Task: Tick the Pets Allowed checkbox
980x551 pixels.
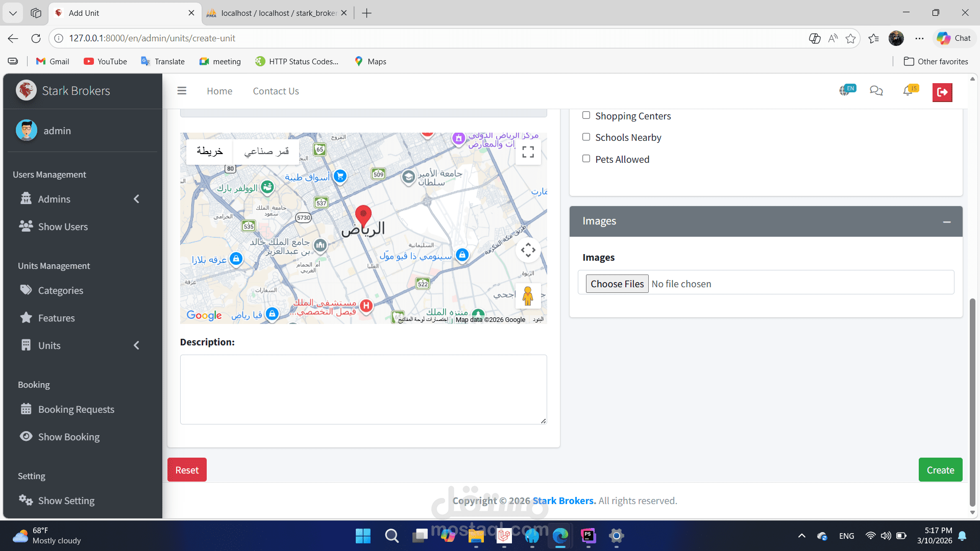Action: (x=586, y=159)
